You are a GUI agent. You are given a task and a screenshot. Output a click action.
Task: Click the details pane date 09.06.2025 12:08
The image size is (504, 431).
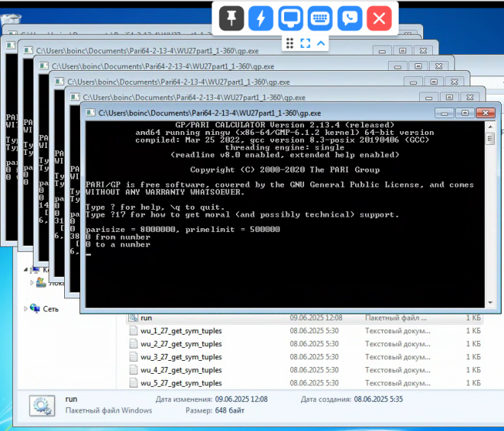pyautogui.click(x=241, y=399)
